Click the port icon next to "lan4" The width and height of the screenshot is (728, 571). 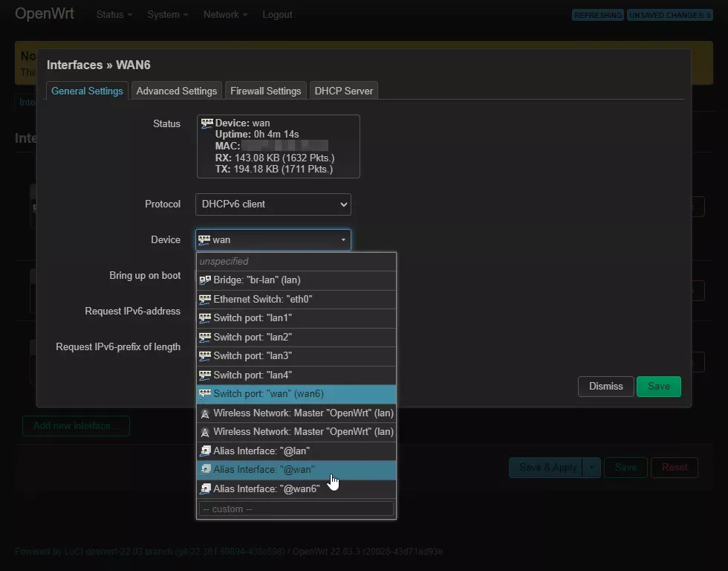coord(205,375)
